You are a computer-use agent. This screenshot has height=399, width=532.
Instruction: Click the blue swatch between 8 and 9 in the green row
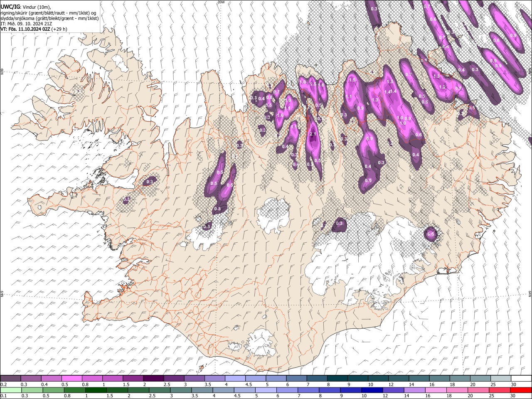tap(330, 390)
